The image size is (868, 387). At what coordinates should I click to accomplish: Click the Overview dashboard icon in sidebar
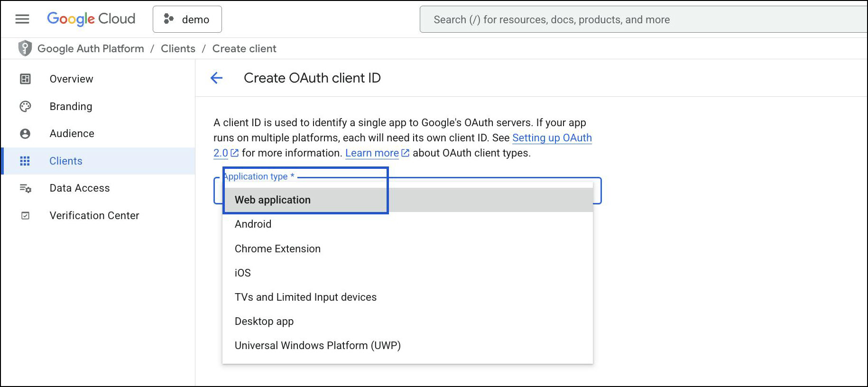25,79
